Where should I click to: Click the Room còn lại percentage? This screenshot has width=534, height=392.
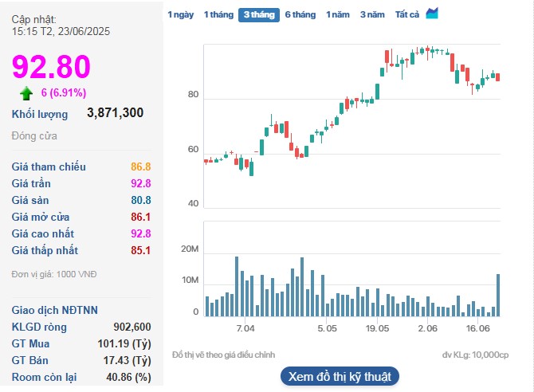(132, 377)
